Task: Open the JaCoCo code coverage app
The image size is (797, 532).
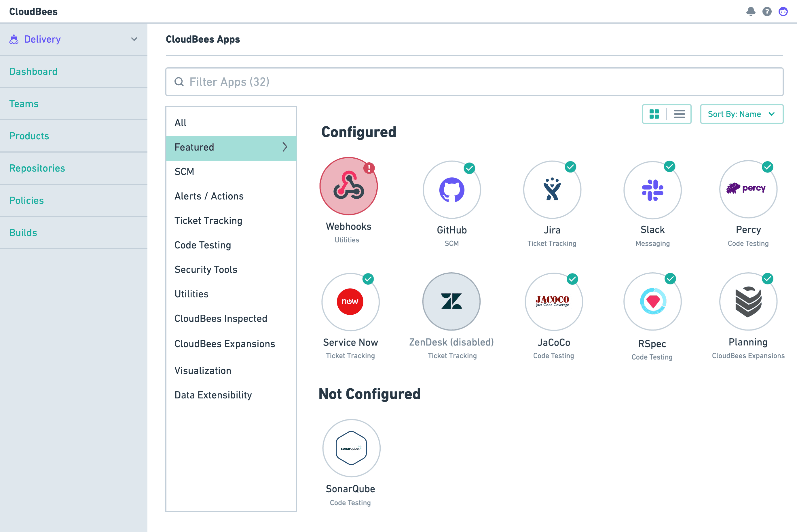Action: 553,302
